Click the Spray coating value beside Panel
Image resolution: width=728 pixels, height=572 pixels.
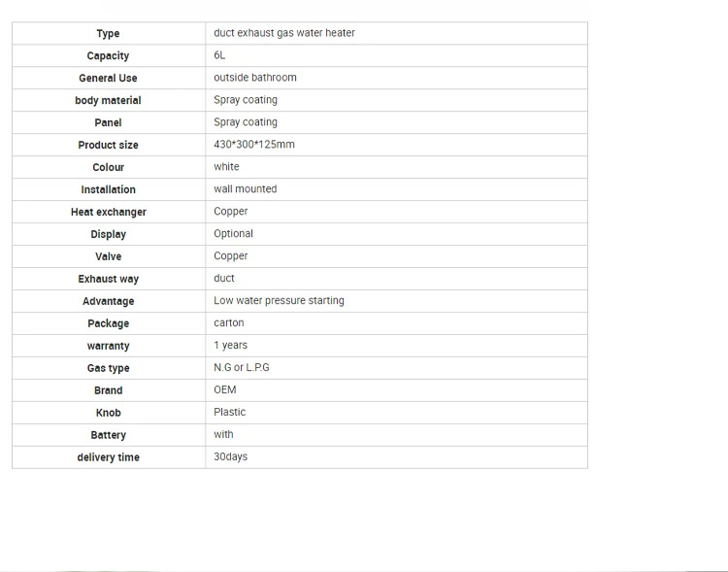246,122
